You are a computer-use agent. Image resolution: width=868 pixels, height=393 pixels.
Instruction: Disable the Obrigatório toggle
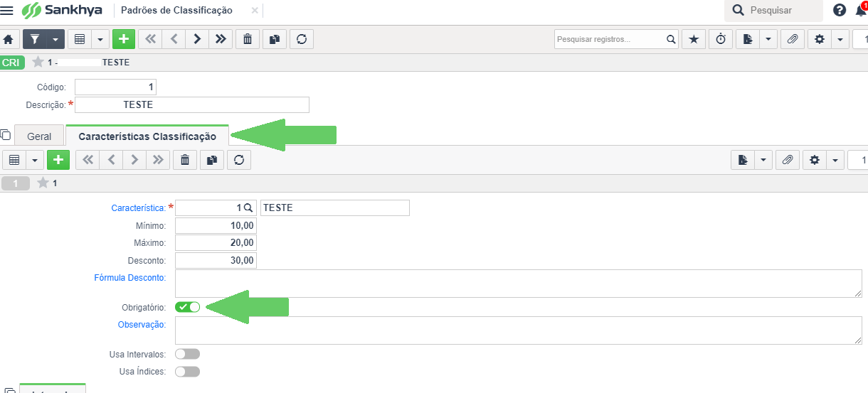coord(188,307)
